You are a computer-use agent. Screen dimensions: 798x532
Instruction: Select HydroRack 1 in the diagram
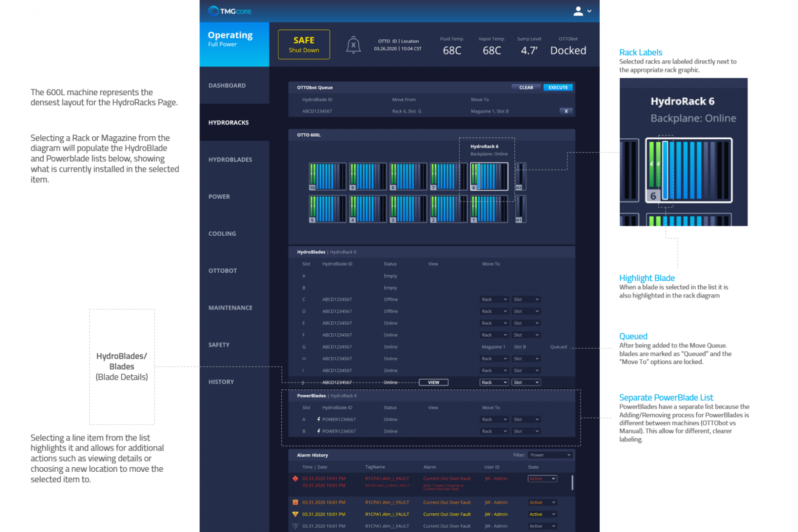489,209
